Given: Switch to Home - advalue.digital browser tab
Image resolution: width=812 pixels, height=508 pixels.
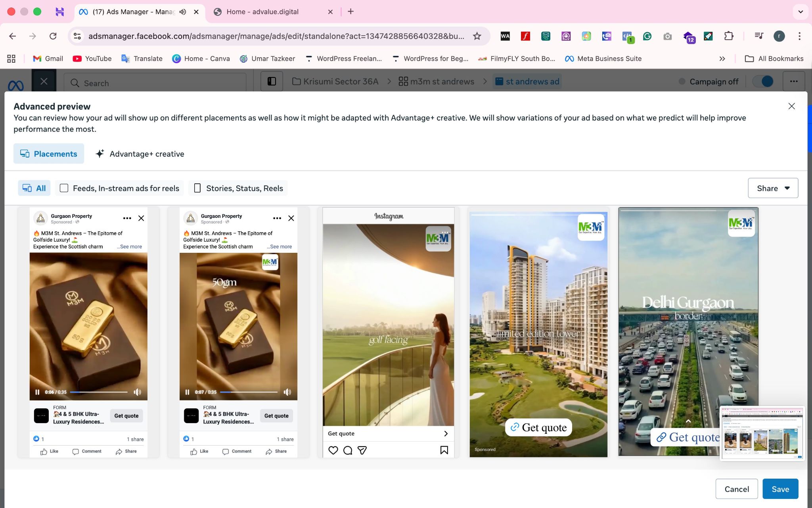Looking at the screenshot, I should pos(262,12).
